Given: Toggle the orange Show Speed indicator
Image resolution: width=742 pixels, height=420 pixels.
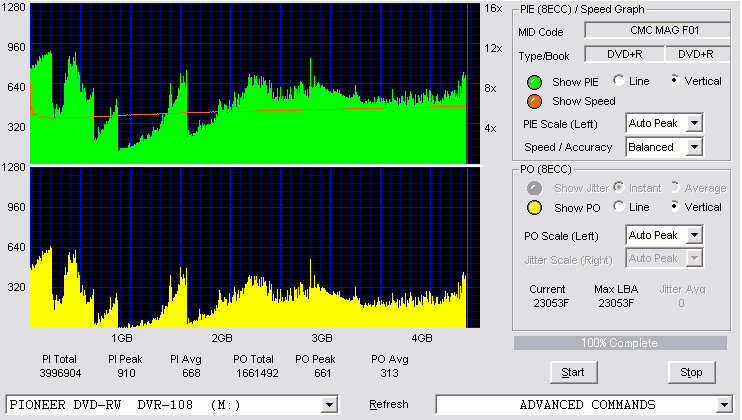Looking at the screenshot, I should point(534,101).
